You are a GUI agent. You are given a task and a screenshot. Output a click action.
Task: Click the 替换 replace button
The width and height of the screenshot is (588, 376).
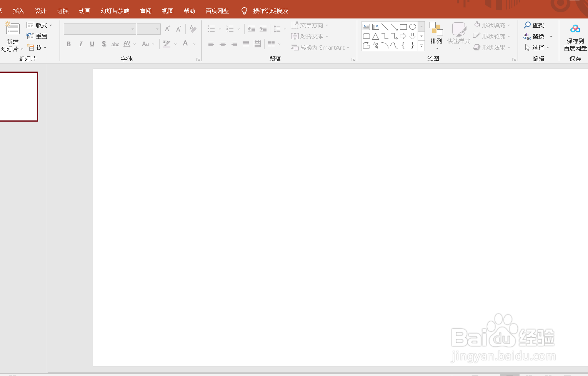pyautogui.click(x=534, y=36)
